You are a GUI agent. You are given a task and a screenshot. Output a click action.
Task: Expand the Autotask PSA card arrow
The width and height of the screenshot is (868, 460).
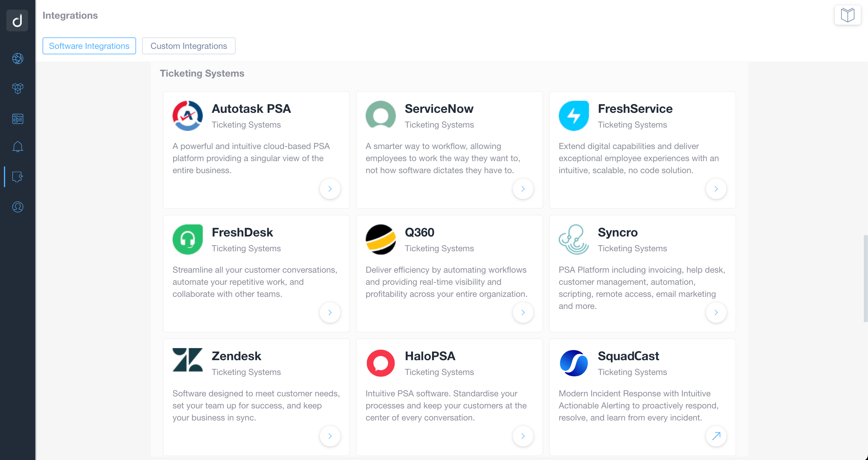pos(330,189)
